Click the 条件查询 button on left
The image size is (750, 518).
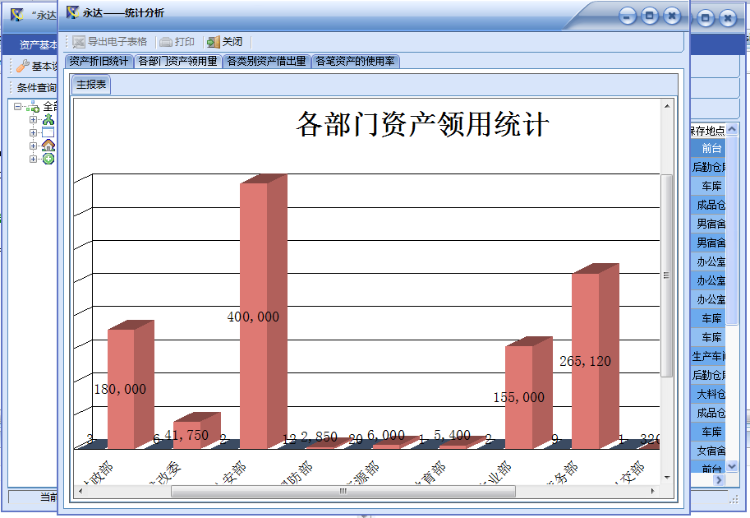(36, 88)
